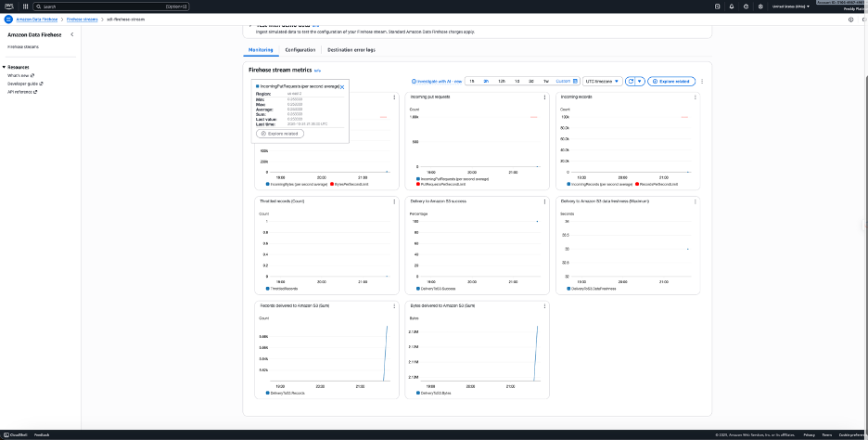
Task: Open CloudShell from the top navigation bar
Action: tap(718, 6)
